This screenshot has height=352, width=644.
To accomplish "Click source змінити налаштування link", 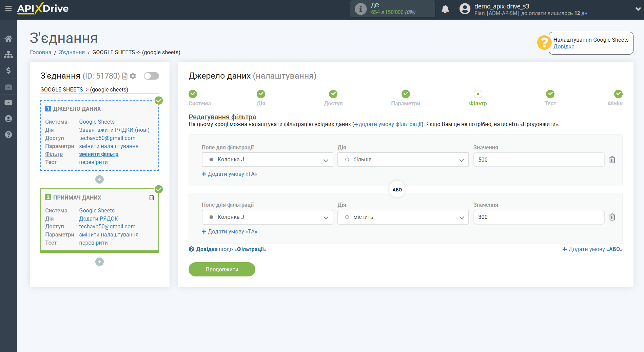I will [x=109, y=146].
